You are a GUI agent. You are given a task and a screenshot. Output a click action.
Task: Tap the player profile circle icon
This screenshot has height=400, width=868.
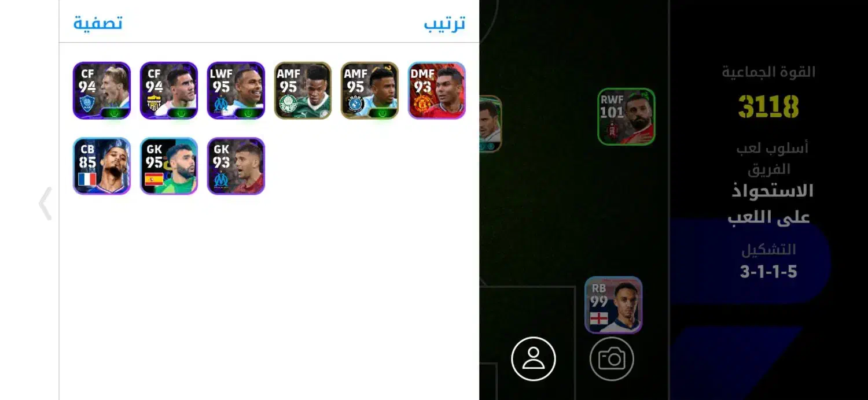click(x=534, y=359)
